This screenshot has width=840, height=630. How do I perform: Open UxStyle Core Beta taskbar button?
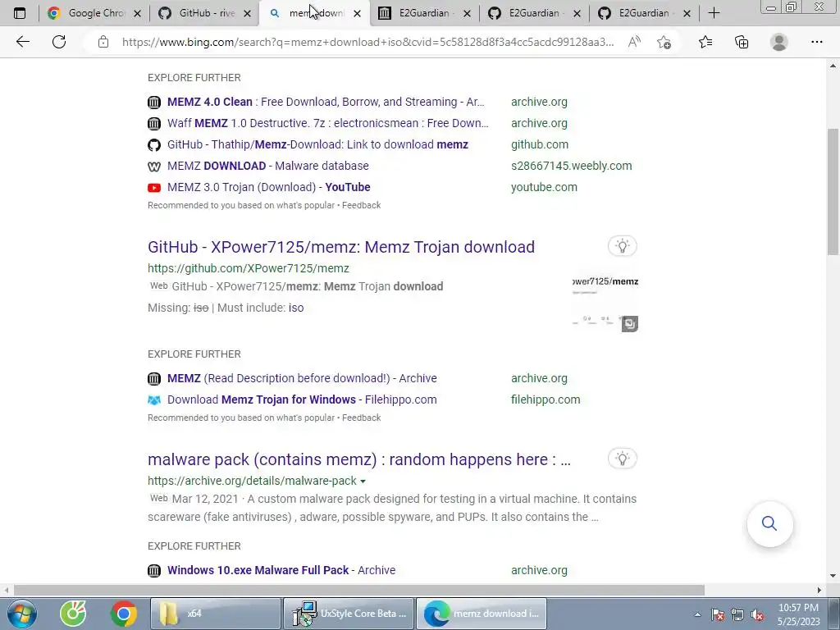click(x=348, y=614)
